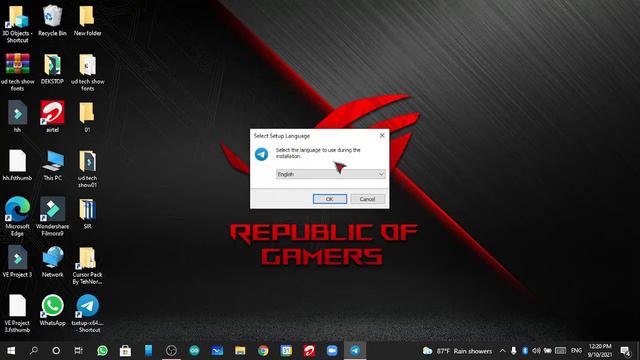
Task: Select the Network desktop icon
Action: pyautogui.click(x=52, y=261)
